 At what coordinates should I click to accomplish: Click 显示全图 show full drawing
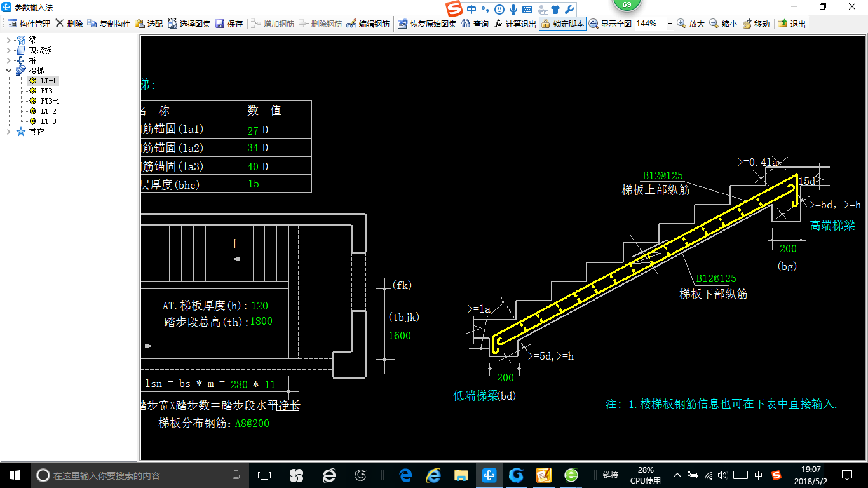pos(610,24)
